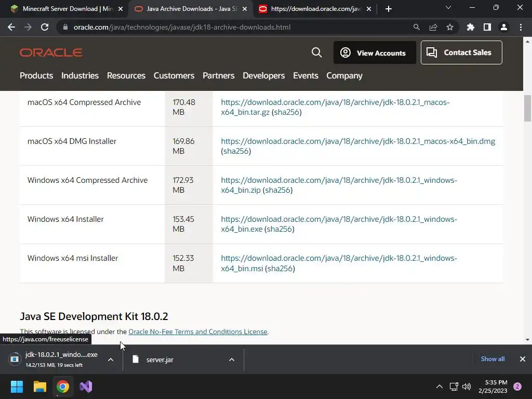Open sha256 for the macOS DMG installer
The image size is (532, 399).
[236, 151]
